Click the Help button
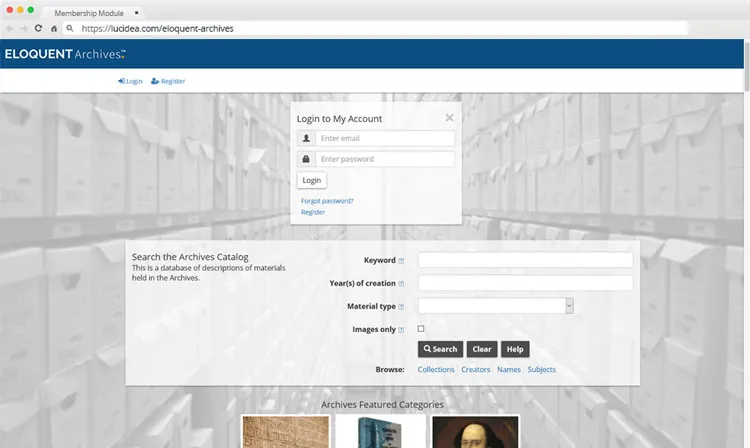750x448 pixels. [x=515, y=349]
